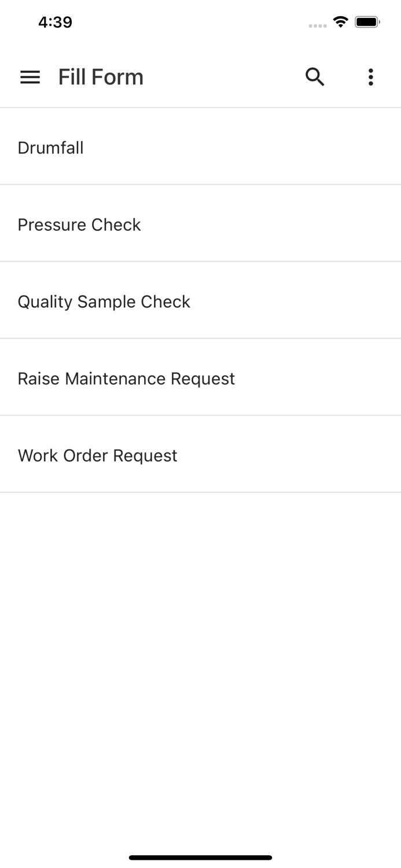The width and height of the screenshot is (401, 868).
Task: Tap the clock showing 4:39
Action: (56, 22)
